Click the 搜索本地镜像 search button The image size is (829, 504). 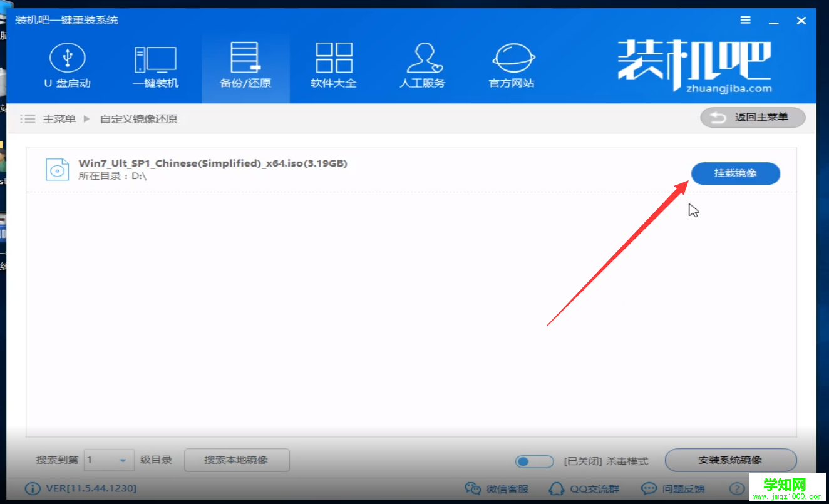point(237,460)
